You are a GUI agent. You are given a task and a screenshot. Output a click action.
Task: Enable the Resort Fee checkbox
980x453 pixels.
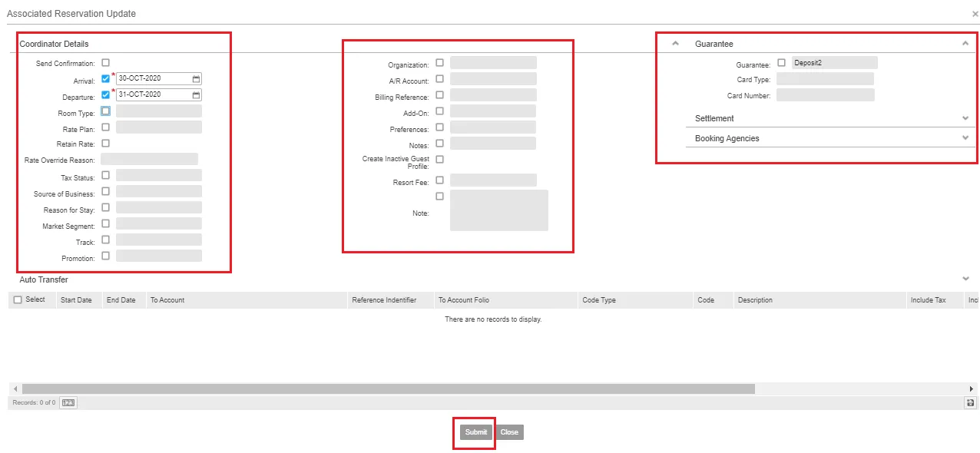[x=440, y=180]
